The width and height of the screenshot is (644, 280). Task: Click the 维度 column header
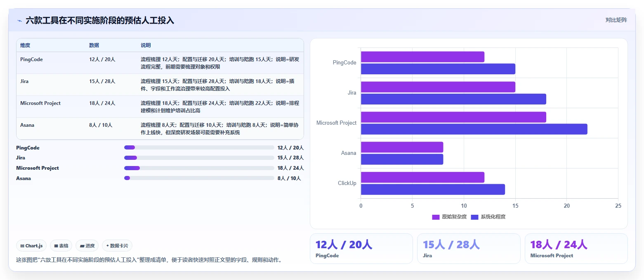point(25,45)
